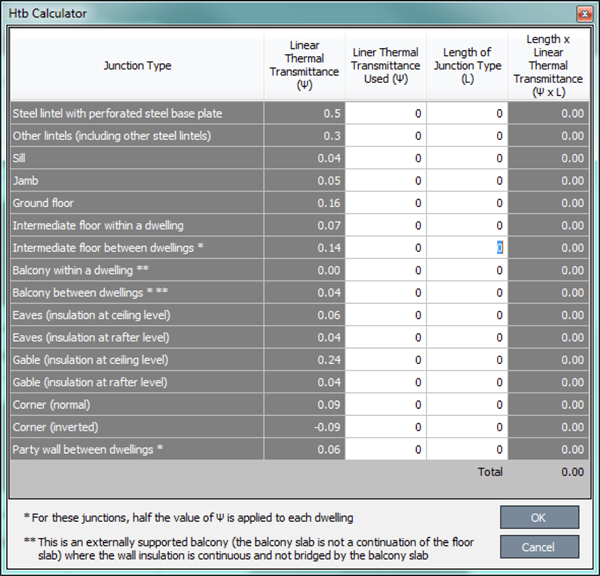Click the Junction Type column header

[x=137, y=65]
